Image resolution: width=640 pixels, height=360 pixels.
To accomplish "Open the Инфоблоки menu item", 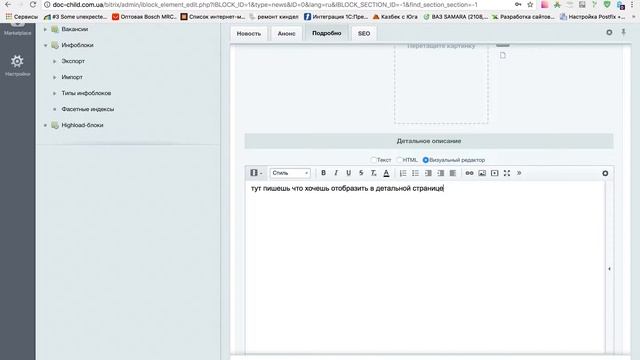I will click(78, 45).
